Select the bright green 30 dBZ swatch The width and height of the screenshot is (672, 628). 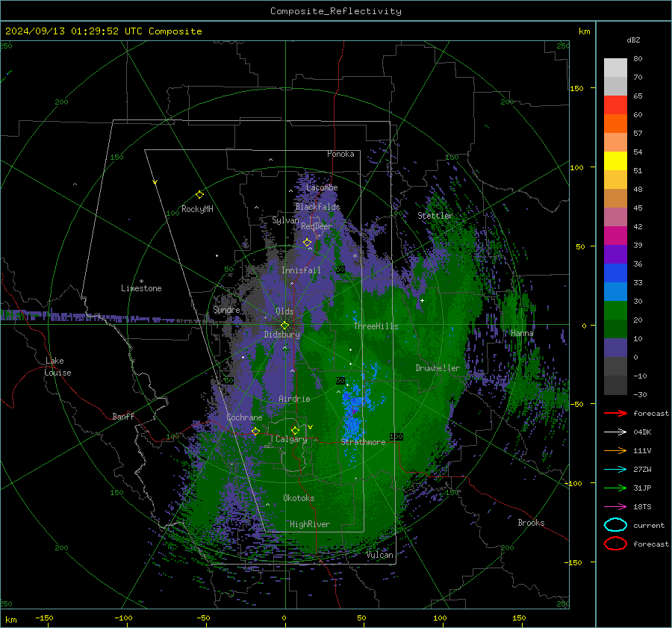tap(615, 310)
